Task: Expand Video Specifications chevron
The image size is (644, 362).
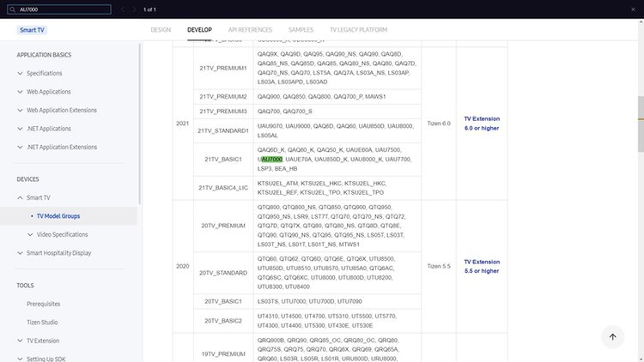Action: click(x=30, y=235)
